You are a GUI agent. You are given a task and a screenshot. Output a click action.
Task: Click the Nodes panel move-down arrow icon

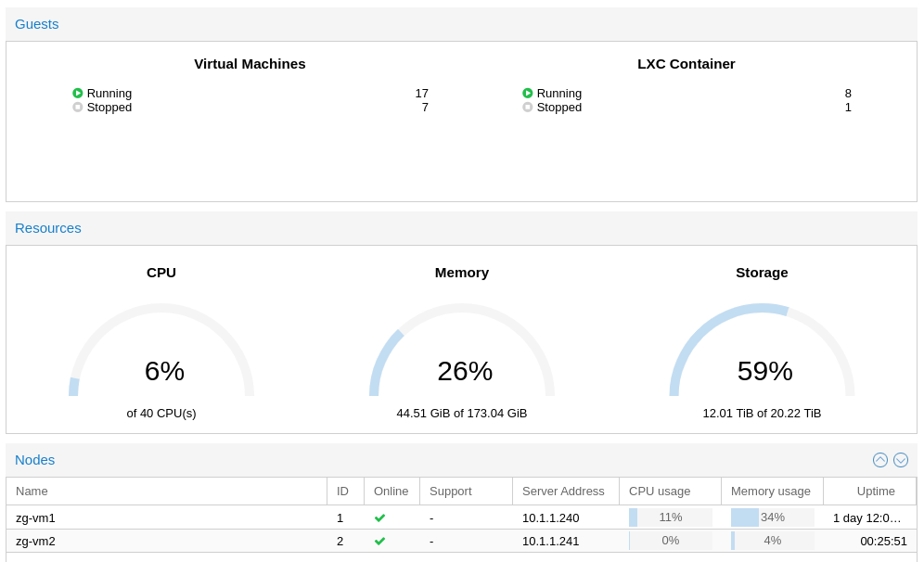coord(901,460)
